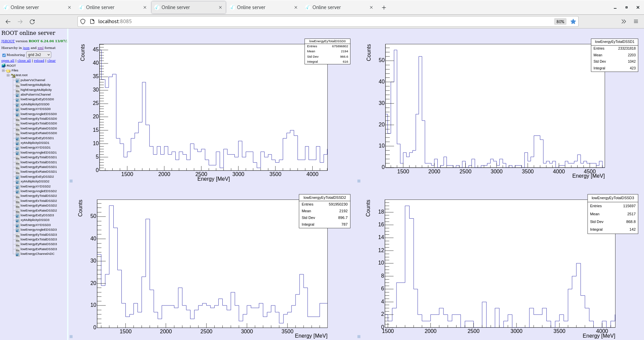Collapse the test.root tree node
The image size is (644, 340).
8,75
